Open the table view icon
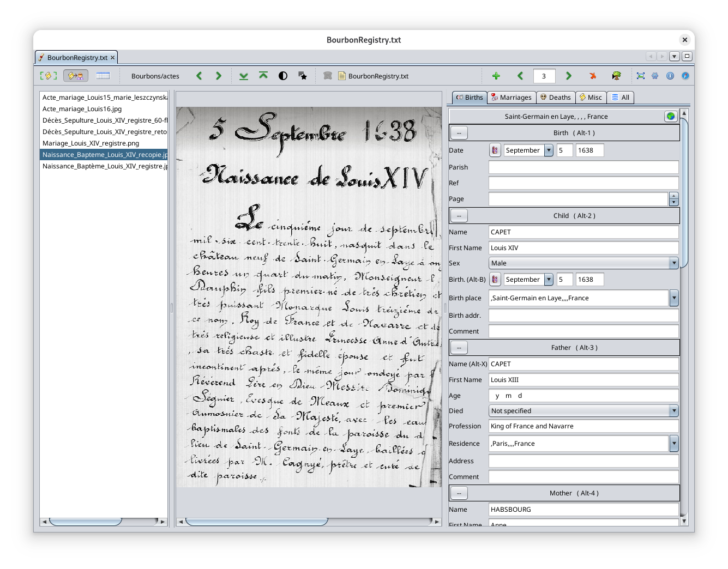Image resolution: width=728 pixels, height=569 pixels. [x=103, y=76]
